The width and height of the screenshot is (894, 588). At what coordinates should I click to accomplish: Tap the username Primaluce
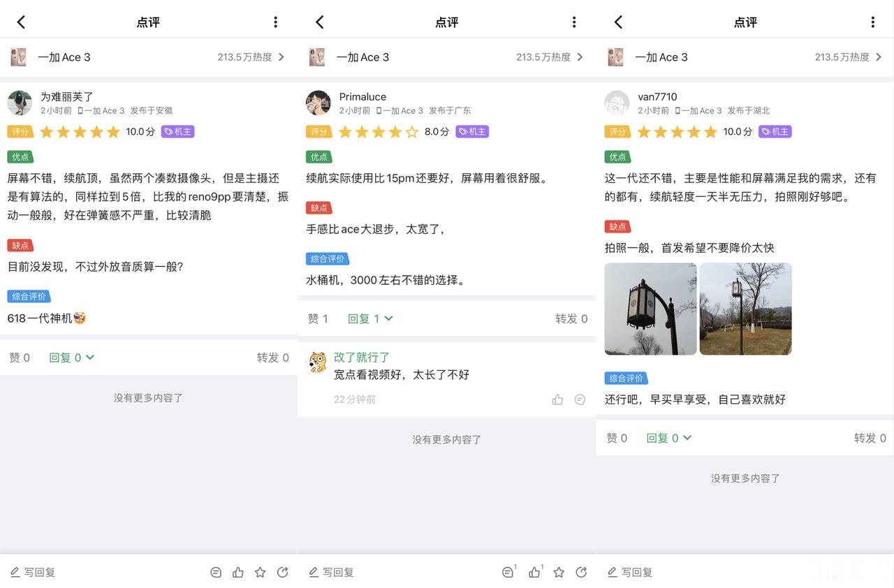[x=362, y=97]
